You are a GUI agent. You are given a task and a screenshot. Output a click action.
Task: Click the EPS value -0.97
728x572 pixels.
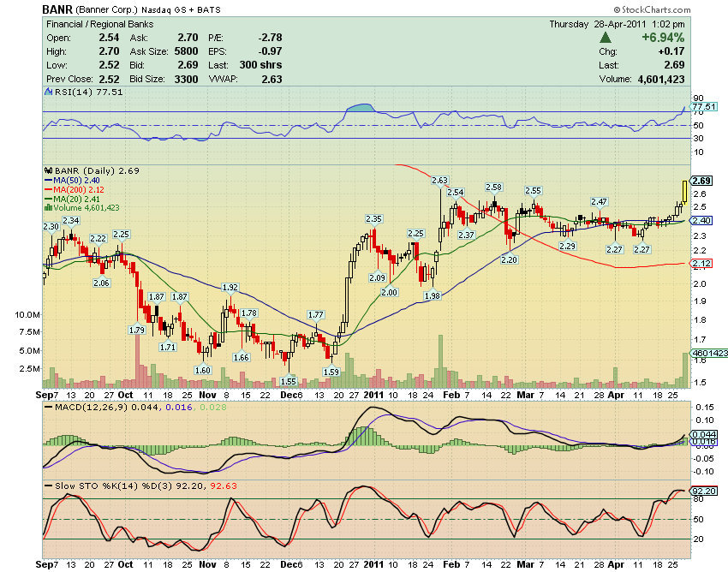click(270, 51)
